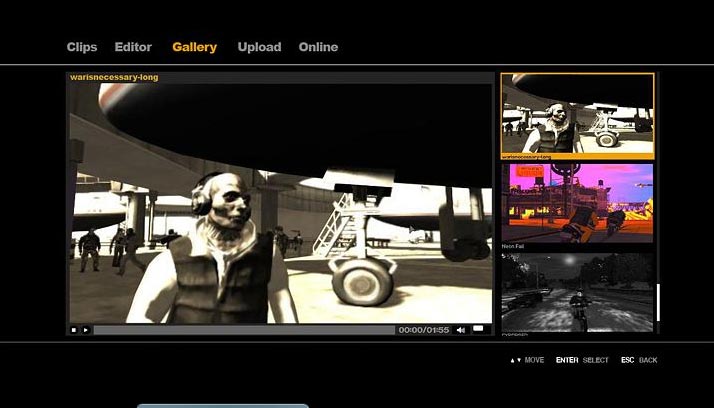Click the 00:00/01:55 time display
Screen dimensions: 714x408
(424, 330)
